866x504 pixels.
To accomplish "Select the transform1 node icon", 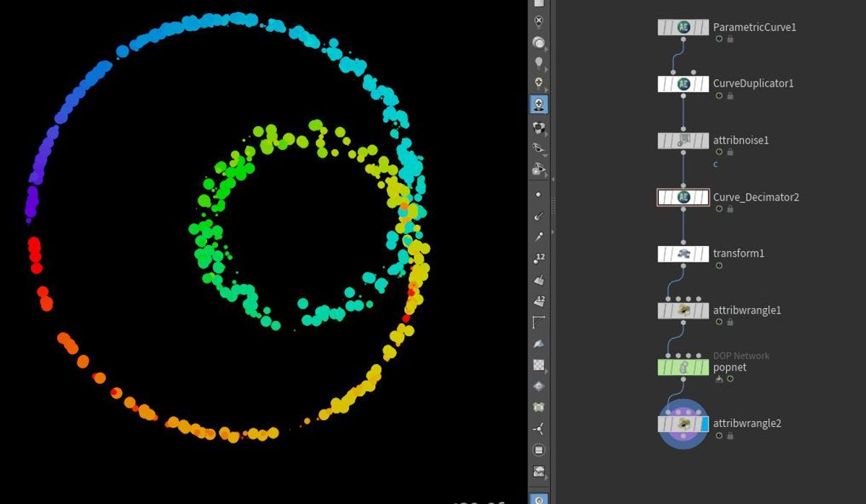I will tap(683, 254).
